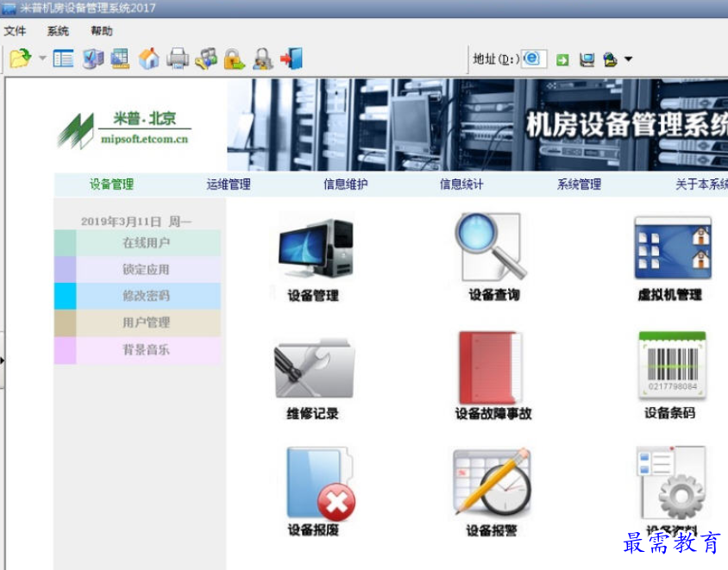Switch to the 设备管理 navigation tab
This screenshot has height=570, width=728.
coord(111,185)
